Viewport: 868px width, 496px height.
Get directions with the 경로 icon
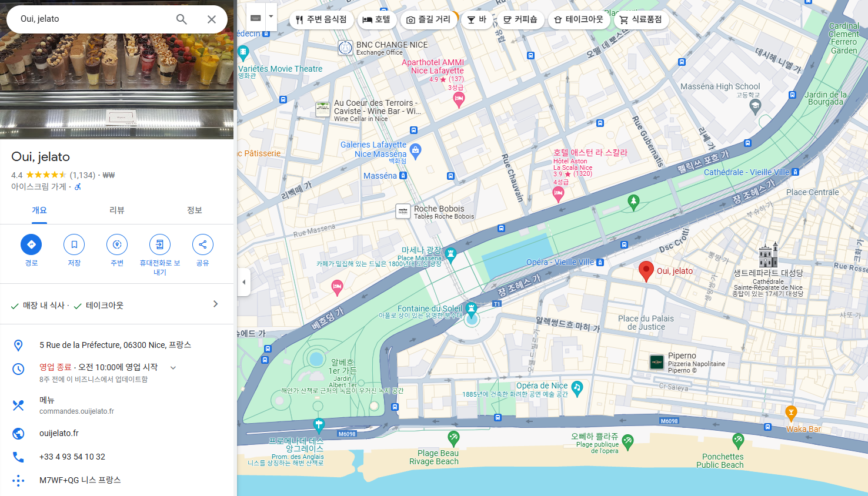tap(31, 244)
